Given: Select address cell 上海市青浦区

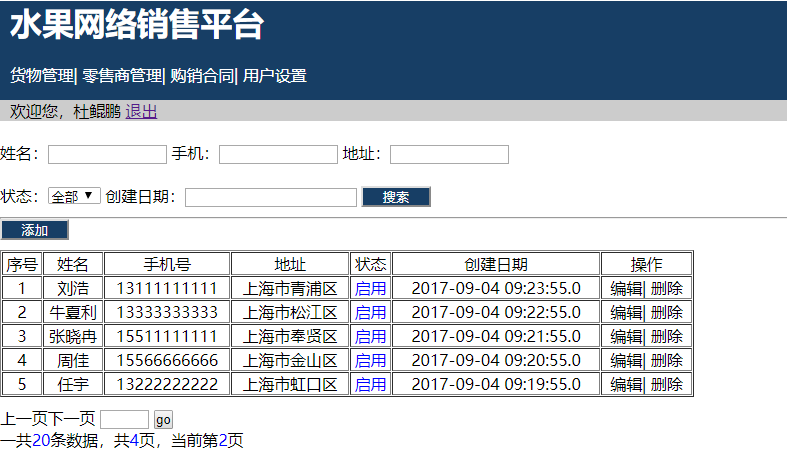Looking at the screenshot, I should 290,288.
